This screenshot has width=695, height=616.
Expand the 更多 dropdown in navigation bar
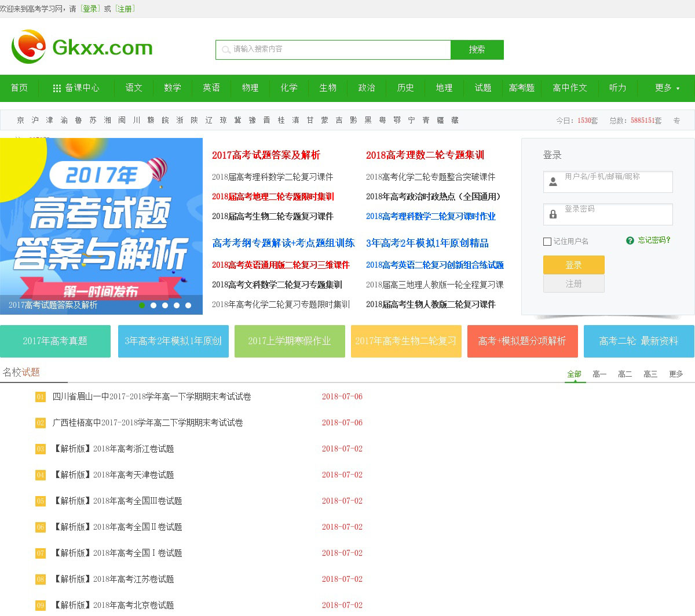pos(667,88)
